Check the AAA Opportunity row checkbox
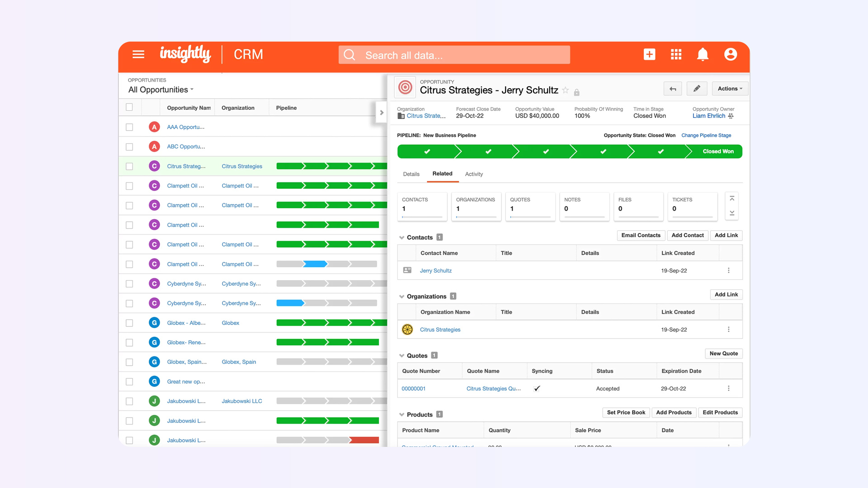 point(129,127)
